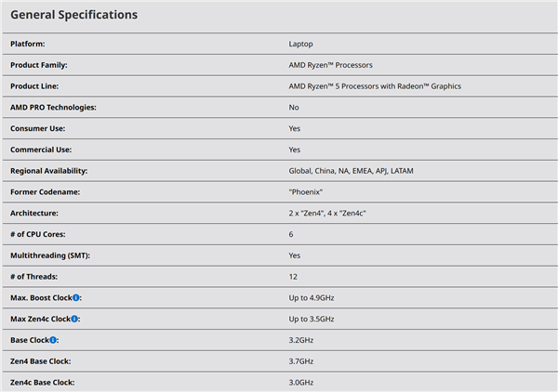Click info icon beside Max. Boost Clock
The image size is (558, 392).
[x=77, y=297]
